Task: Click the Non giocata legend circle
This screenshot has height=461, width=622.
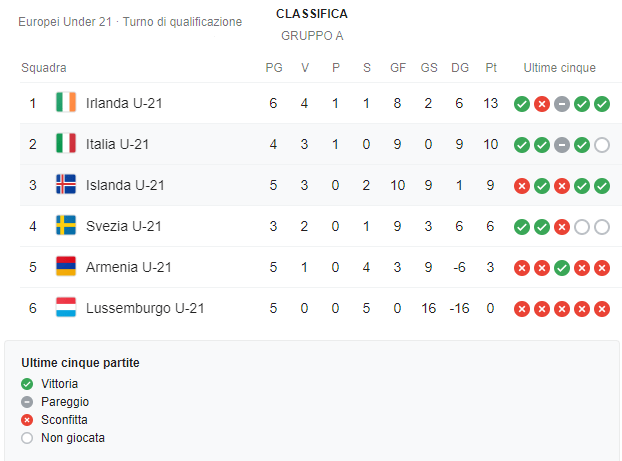Action: [27, 437]
